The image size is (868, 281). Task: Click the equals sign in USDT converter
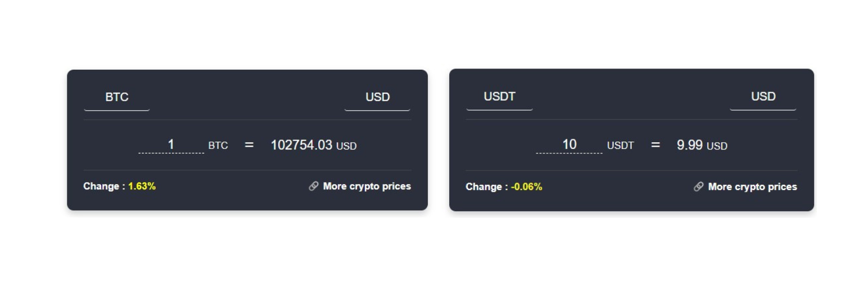655,145
